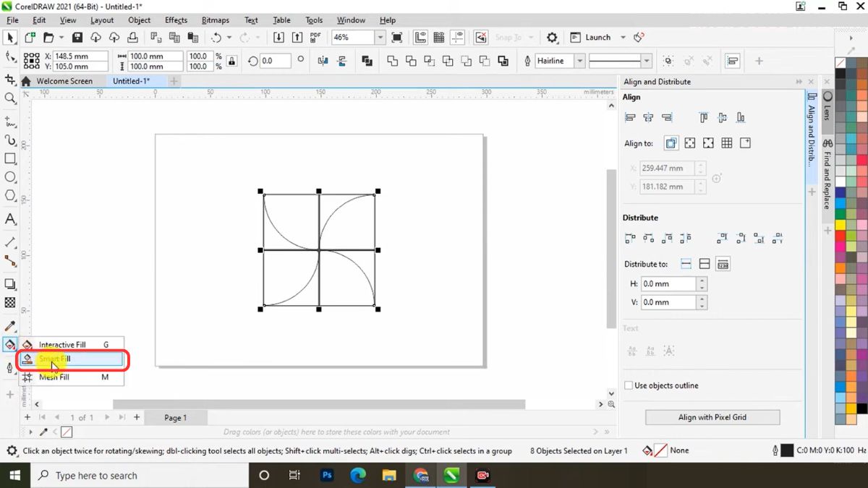Screen dimensions: 868x488
Task: Click the Create new document icon
Action: 30,37
